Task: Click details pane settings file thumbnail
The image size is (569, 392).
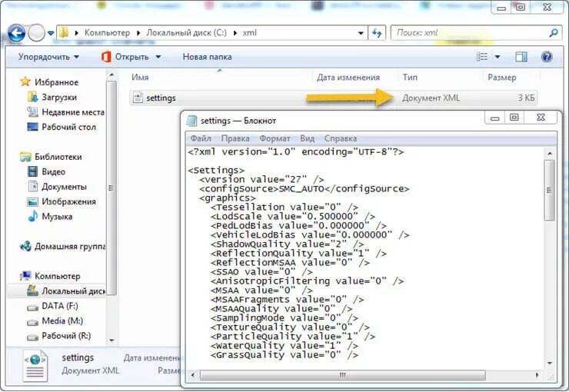Action: 35,366
